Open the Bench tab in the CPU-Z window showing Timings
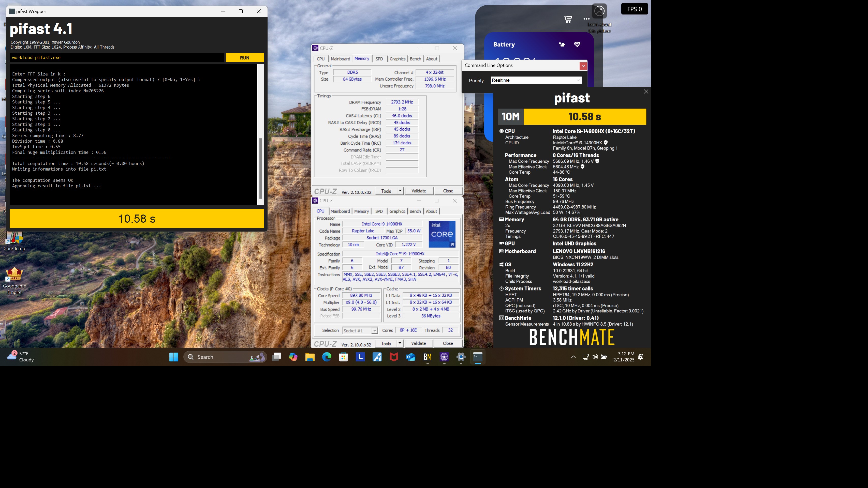This screenshot has width=868, height=488. 415,59
